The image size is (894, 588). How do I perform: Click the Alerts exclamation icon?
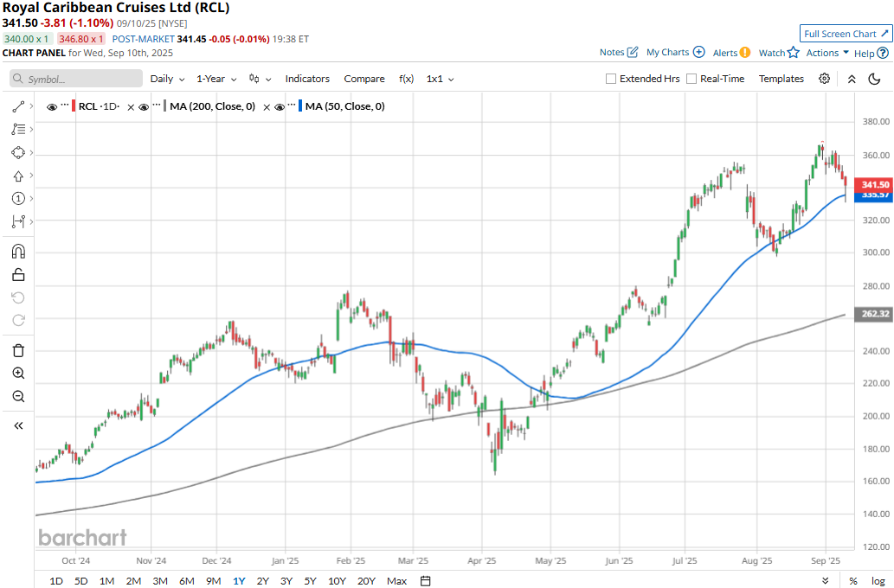pyautogui.click(x=744, y=53)
